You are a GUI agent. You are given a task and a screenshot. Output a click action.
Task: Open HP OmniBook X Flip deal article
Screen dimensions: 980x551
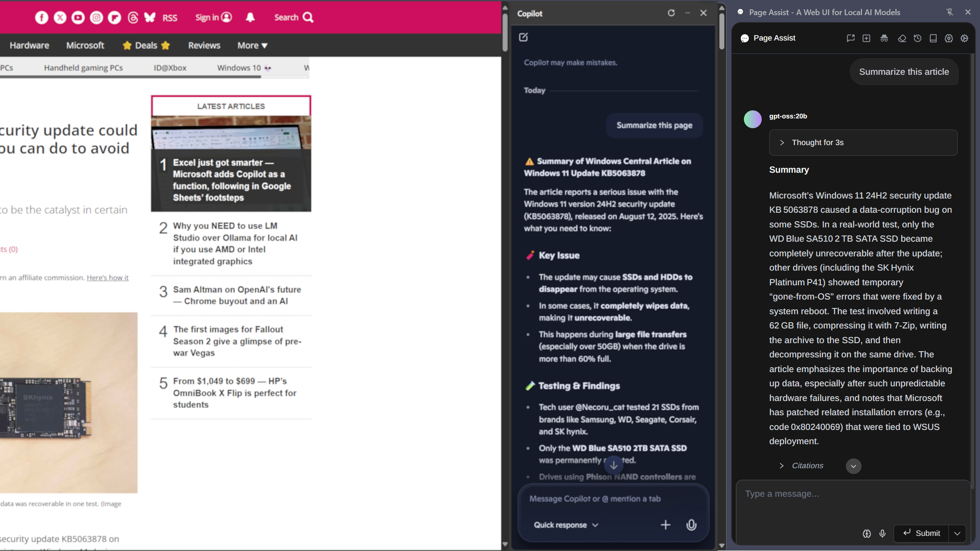235,393
